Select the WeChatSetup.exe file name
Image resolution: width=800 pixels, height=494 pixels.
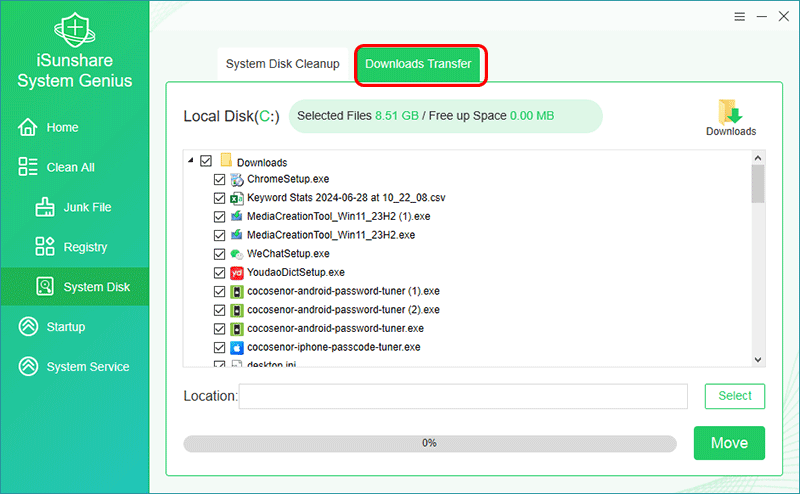tap(288, 254)
